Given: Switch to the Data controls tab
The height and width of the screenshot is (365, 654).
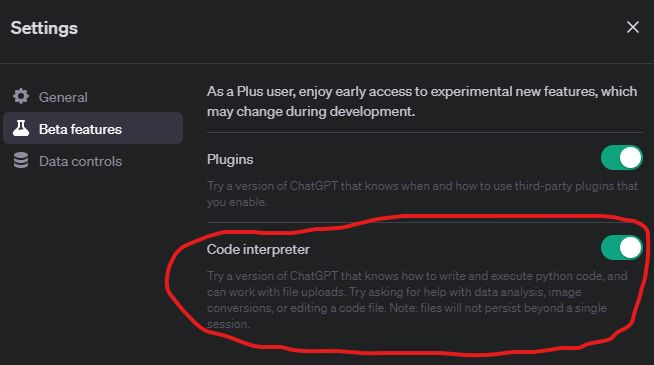Looking at the screenshot, I should (80, 161).
